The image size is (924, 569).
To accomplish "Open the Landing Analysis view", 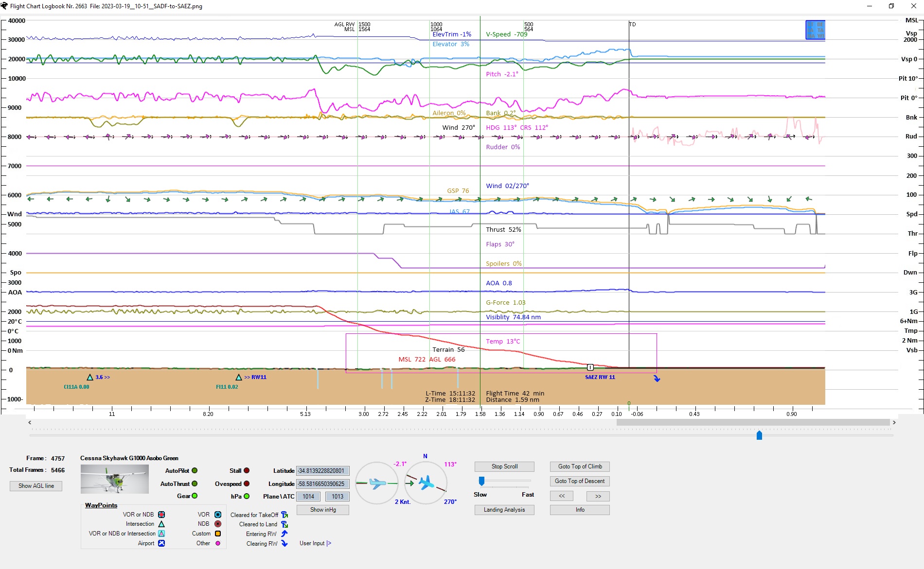I will pos(504,510).
